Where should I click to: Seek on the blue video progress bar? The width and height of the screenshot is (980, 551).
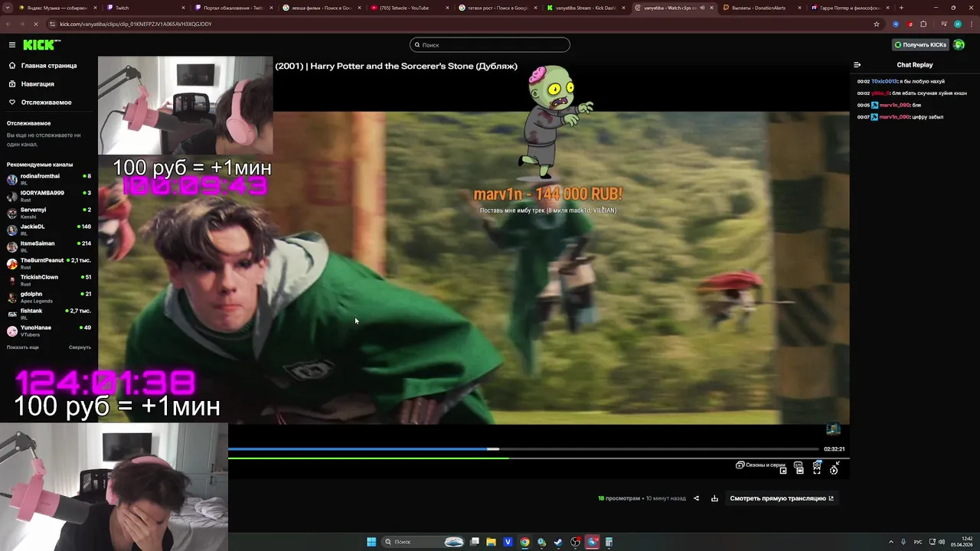pos(524,449)
